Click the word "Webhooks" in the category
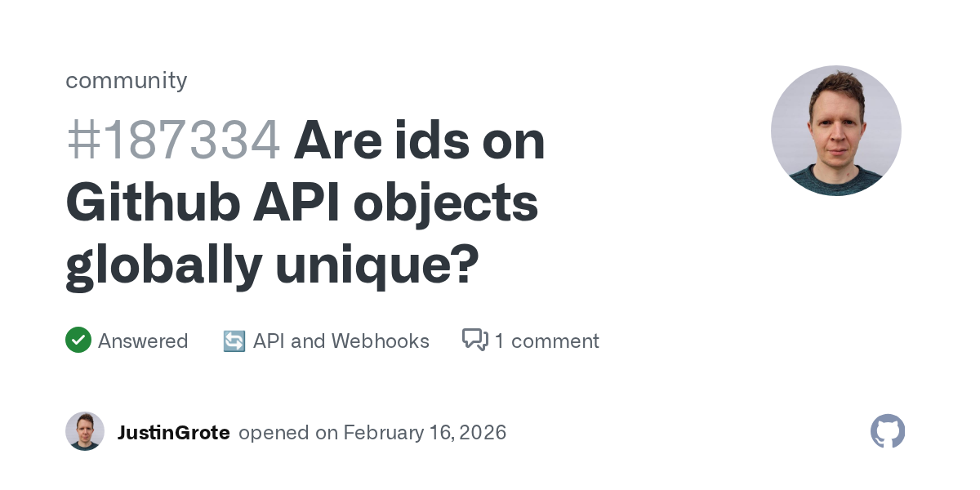Image resolution: width=980 pixels, height=490 pixels. (x=382, y=341)
